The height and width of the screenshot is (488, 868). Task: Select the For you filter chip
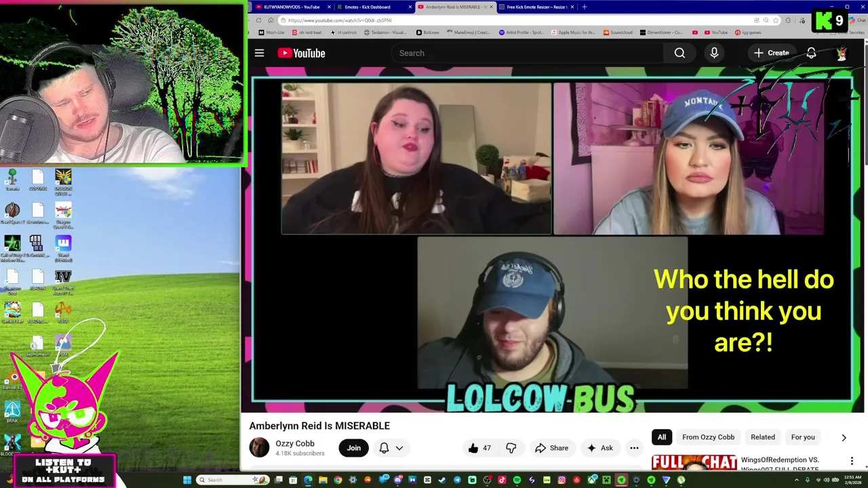[x=803, y=437]
